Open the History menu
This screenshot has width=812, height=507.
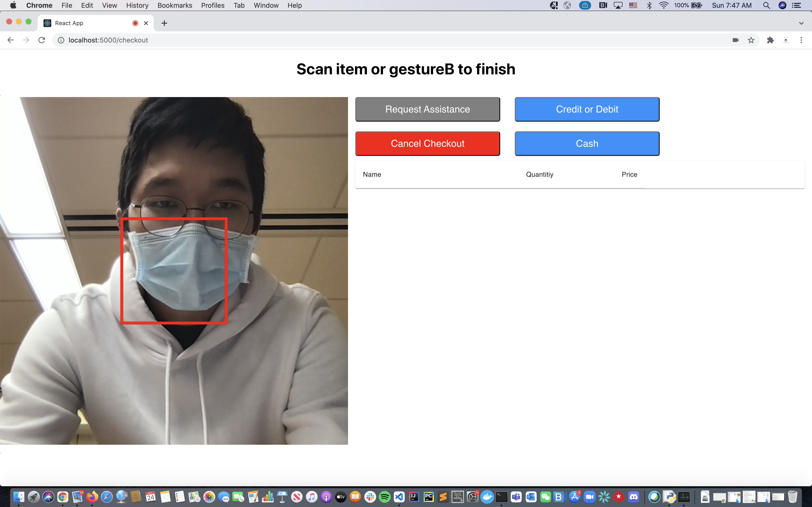(137, 5)
